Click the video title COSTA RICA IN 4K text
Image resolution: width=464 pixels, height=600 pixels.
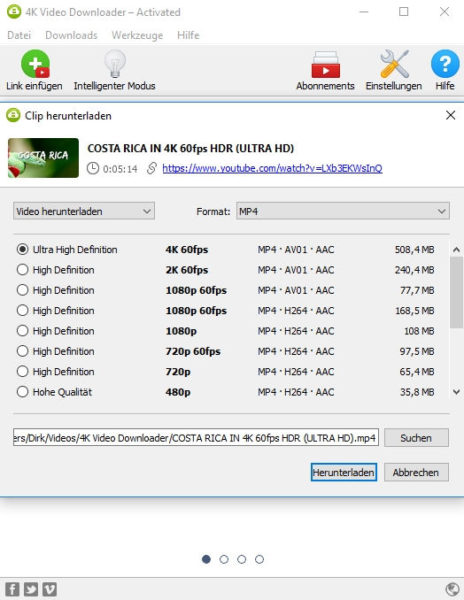pos(190,148)
